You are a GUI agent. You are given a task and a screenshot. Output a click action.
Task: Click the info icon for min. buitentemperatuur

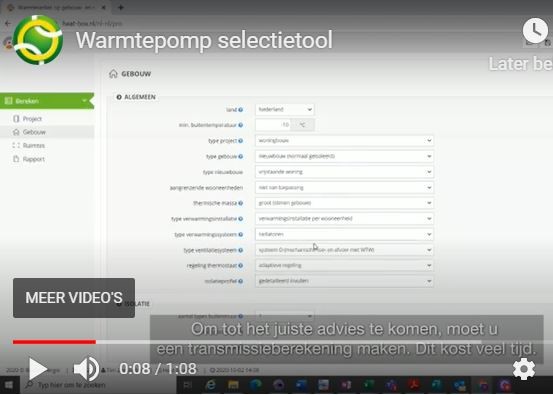[x=241, y=125]
